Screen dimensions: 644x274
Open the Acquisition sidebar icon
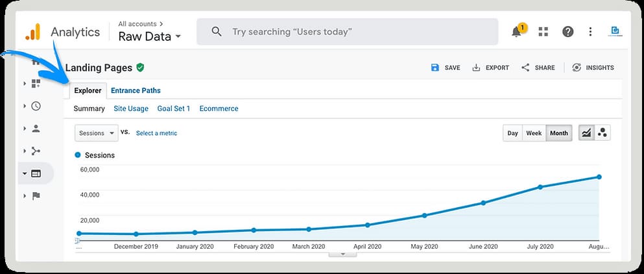(36, 151)
